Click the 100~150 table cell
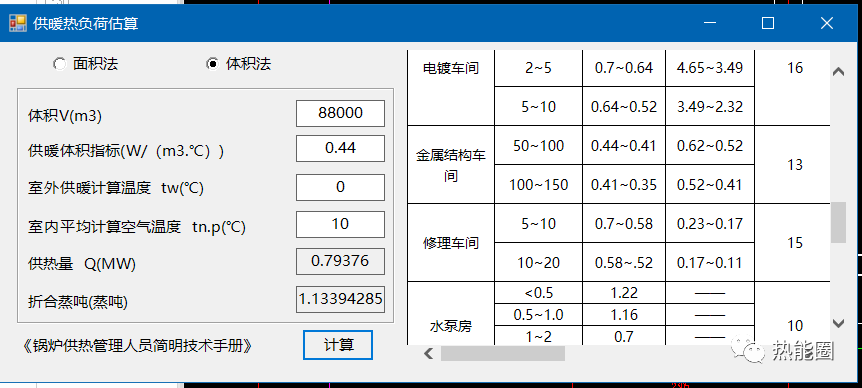This screenshot has width=862, height=388. pyautogui.click(x=539, y=185)
